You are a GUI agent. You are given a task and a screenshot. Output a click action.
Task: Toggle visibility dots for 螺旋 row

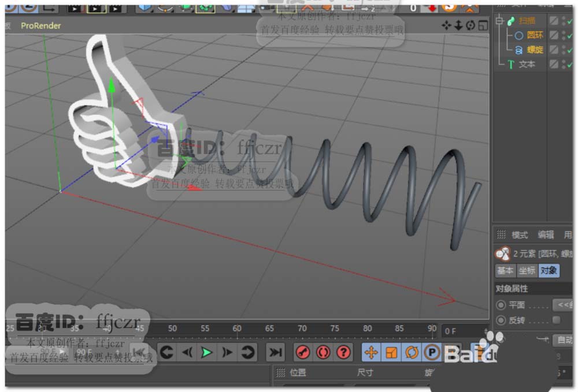click(x=563, y=50)
